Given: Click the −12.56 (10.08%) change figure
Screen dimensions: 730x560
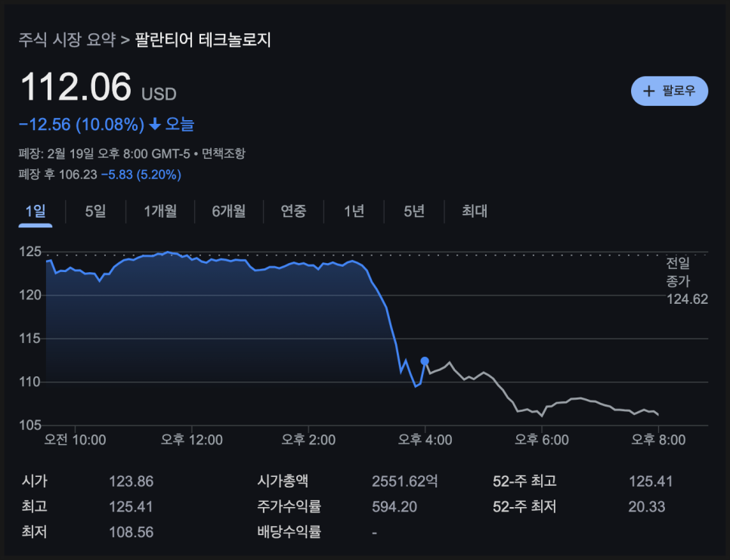Looking at the screenshot, I should [82, 125].
